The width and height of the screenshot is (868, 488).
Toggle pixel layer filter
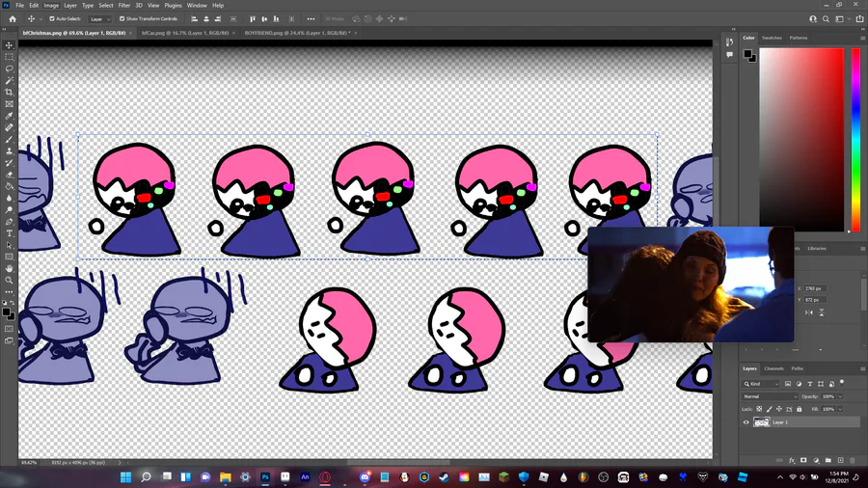point(788,384)
